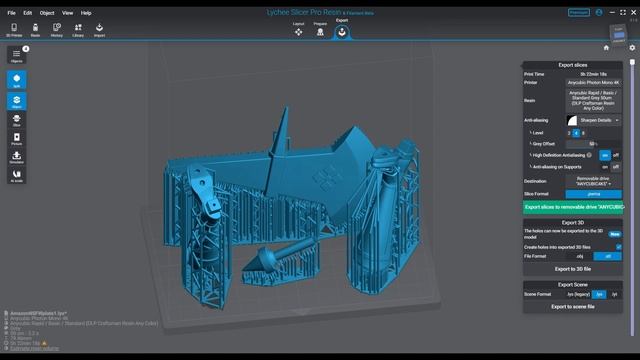This screenshot has height=360, width=640.
Task: Select the .lys scene format
Action: [599, 295]
